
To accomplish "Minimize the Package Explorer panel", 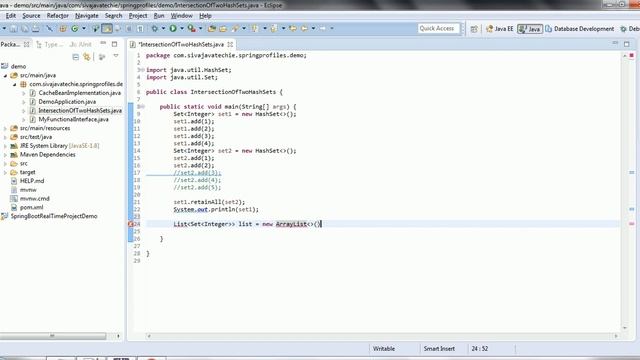I will pos(103,43).
